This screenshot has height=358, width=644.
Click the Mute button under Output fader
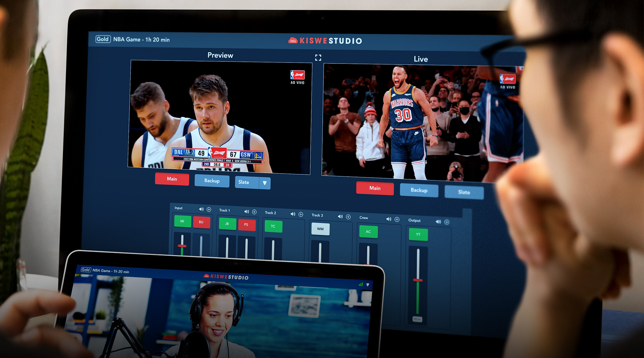[x=417, y=319]
